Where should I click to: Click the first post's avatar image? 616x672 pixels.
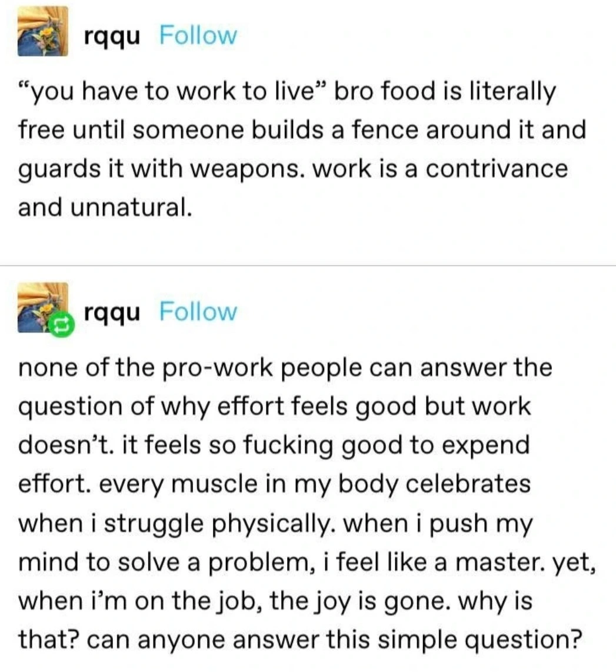tap(42, 31)
